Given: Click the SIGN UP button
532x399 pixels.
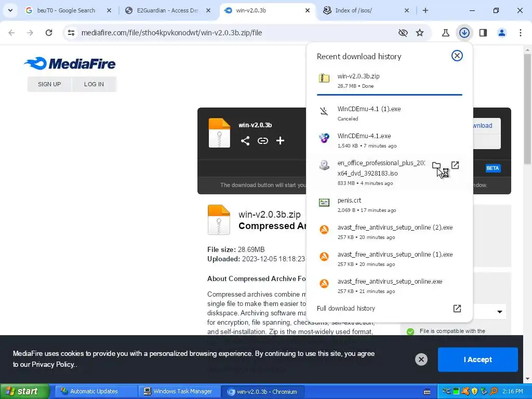Looking at the screenshot, I should [49, 84].
